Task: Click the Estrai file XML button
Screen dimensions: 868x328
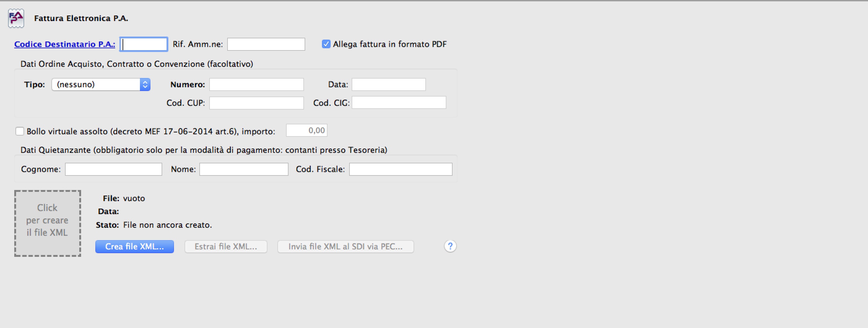Action: pos(226,247)
